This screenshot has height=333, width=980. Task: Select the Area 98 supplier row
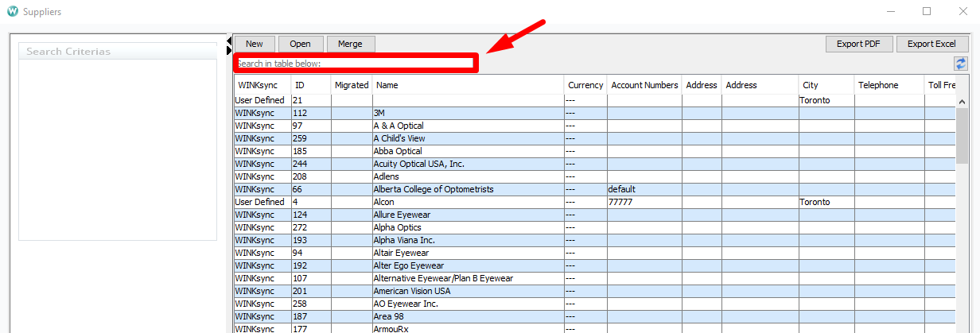(x=595, y=316)
